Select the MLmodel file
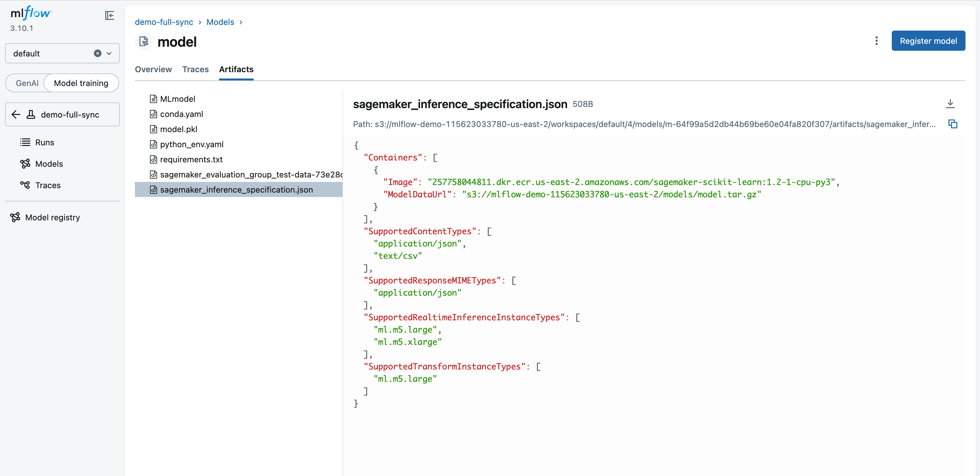The height and width of the screenshot is (476, 980). (239, 99)
